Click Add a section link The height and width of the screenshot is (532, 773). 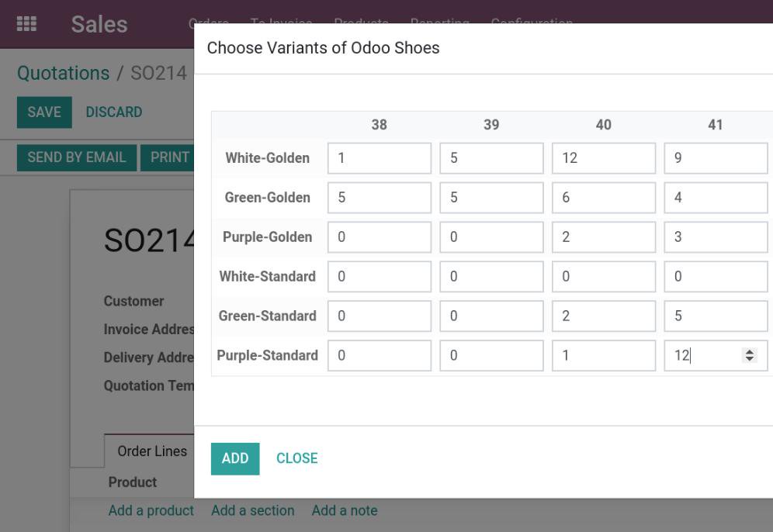(252, 510)
